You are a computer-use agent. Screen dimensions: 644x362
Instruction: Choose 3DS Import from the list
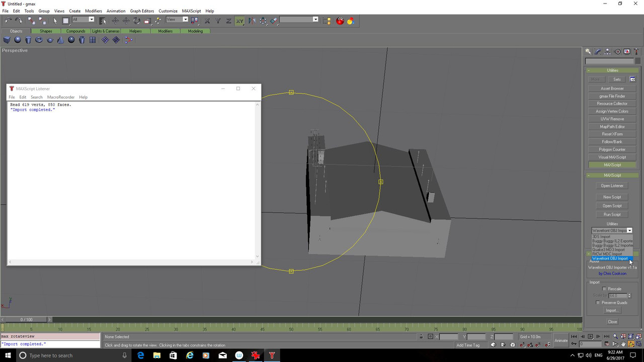[612, 236]
